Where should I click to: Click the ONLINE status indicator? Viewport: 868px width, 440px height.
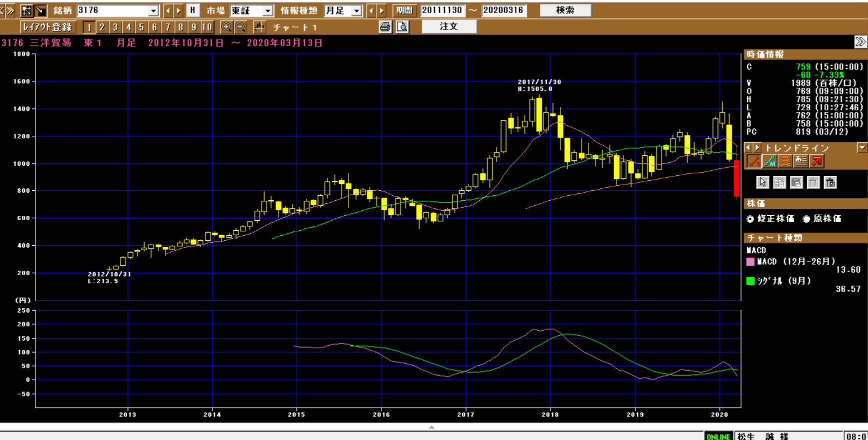click(x=718, y=437)
